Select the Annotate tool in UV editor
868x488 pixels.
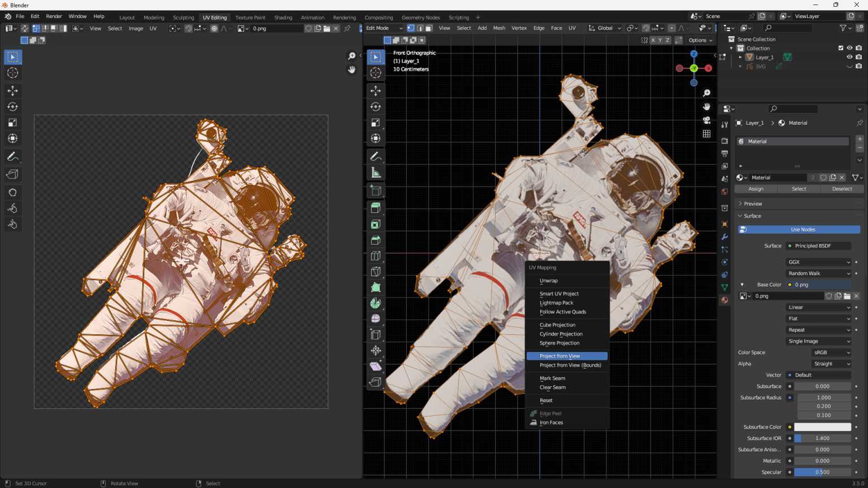12,156
